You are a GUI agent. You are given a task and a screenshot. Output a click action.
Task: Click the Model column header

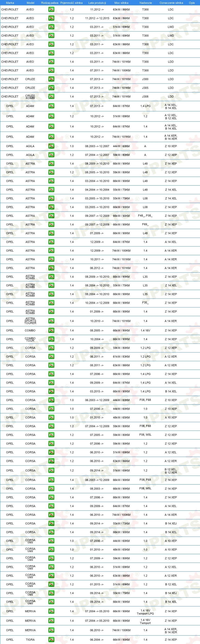[31, 3]
